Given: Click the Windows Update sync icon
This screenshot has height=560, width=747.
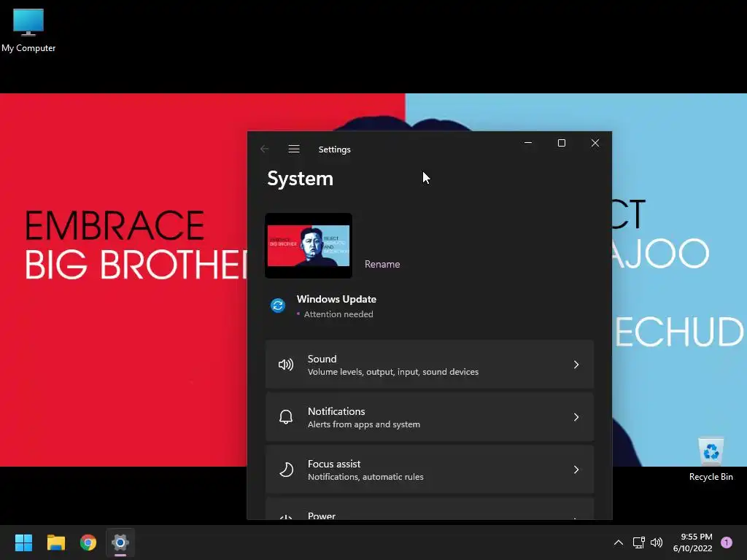Looking at the screenshot, I should (x=278, y=306).
